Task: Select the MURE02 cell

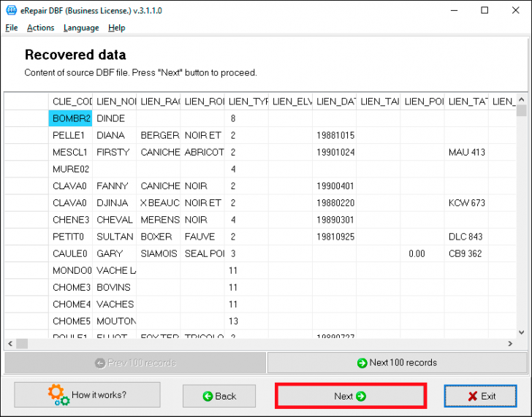Action: pos(70,169)
